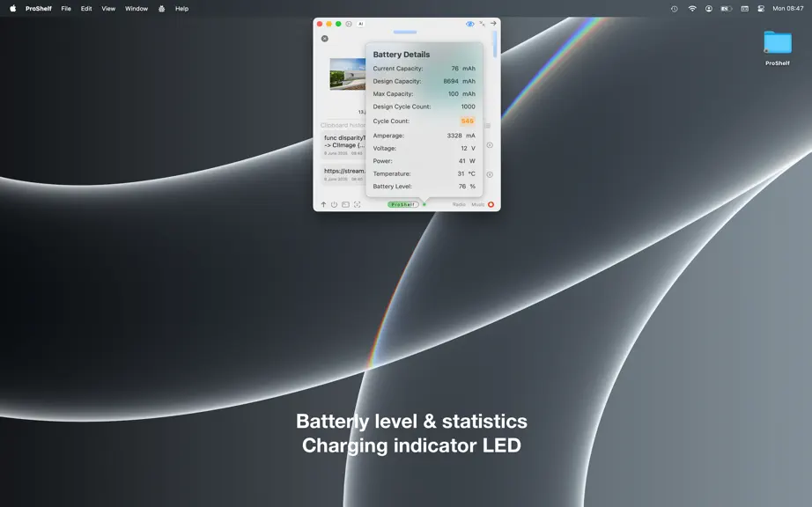Open the File menu
This screenshot has width=812, height=507.
click(66, 8)
